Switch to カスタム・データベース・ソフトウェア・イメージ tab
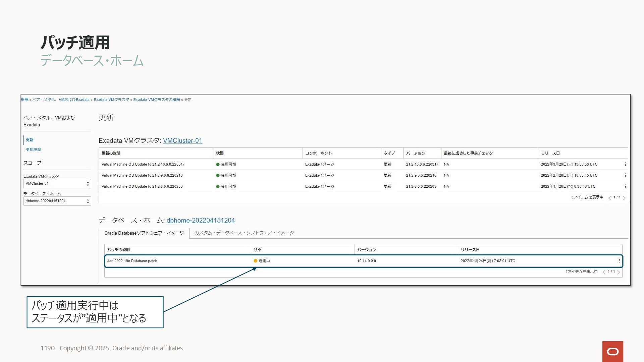644x362 pixels. point(244,233)
